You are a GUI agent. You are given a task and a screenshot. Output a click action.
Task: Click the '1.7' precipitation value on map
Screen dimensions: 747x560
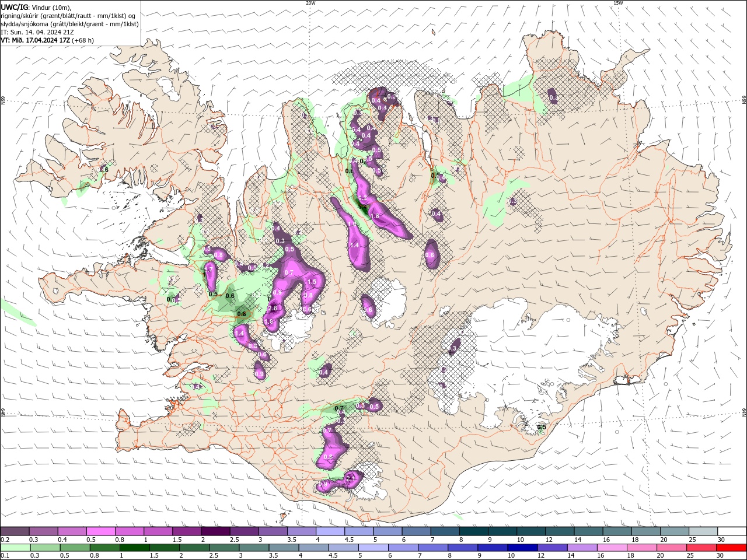click(208, 271)
